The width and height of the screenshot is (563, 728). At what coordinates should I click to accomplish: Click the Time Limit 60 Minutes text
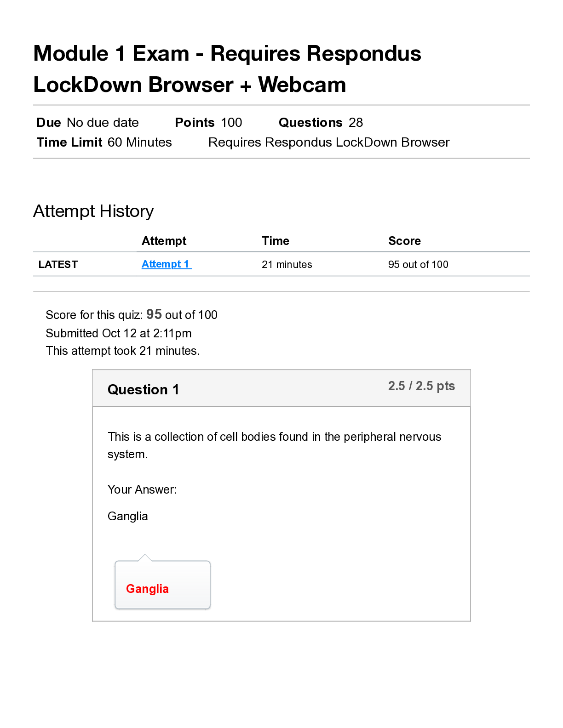[x=104, y=142]
